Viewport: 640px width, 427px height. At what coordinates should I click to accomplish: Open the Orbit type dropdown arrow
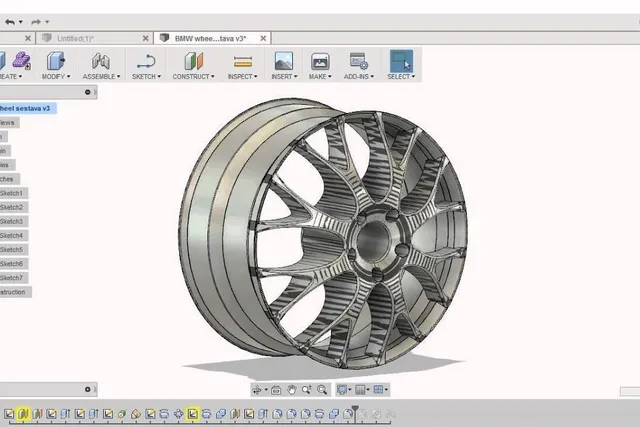coord(266,390)
